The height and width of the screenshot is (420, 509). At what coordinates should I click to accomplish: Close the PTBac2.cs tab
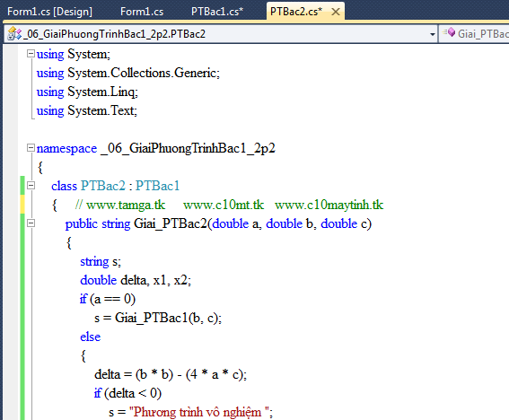pyautogui.click(x=336, y=12)
